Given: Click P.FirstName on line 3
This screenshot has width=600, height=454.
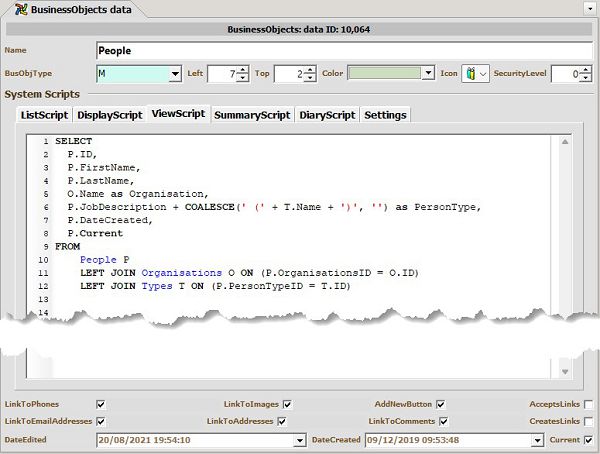Looking at the screenshot, I should [x=104, y=168].
